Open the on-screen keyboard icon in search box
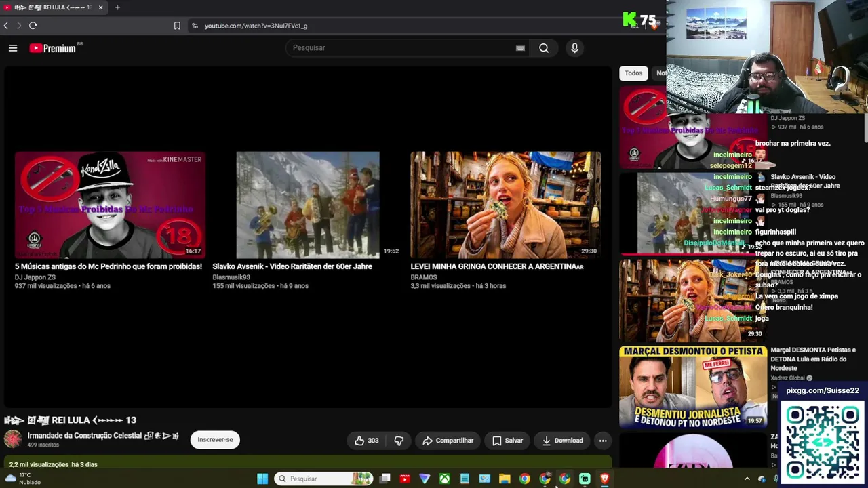868x488 pixels. (x=520, y=48)
